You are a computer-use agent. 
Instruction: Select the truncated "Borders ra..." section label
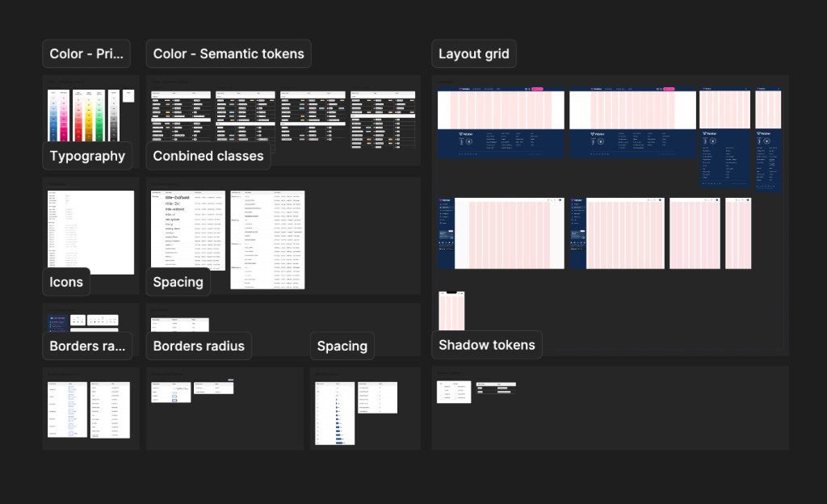[87, 346]
